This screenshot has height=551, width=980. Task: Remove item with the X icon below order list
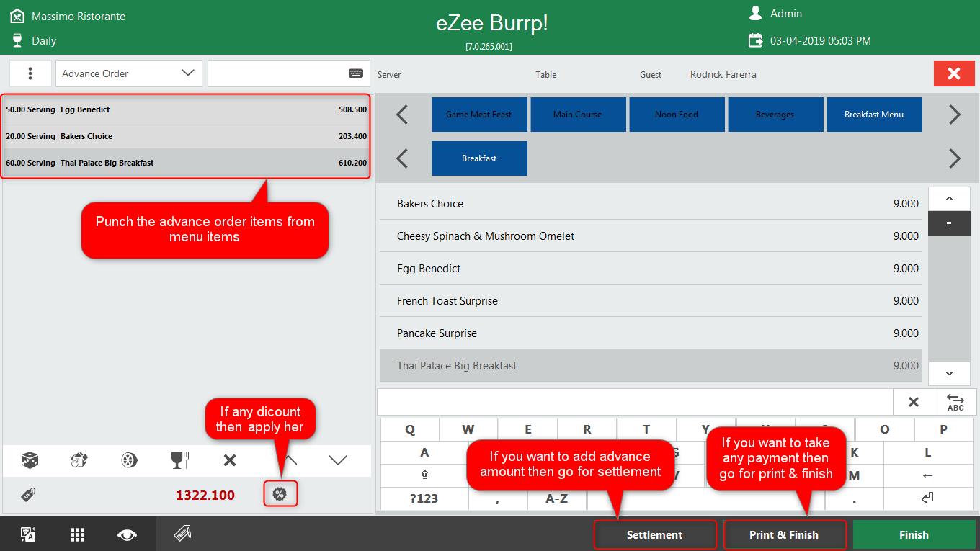pos(230,460)
